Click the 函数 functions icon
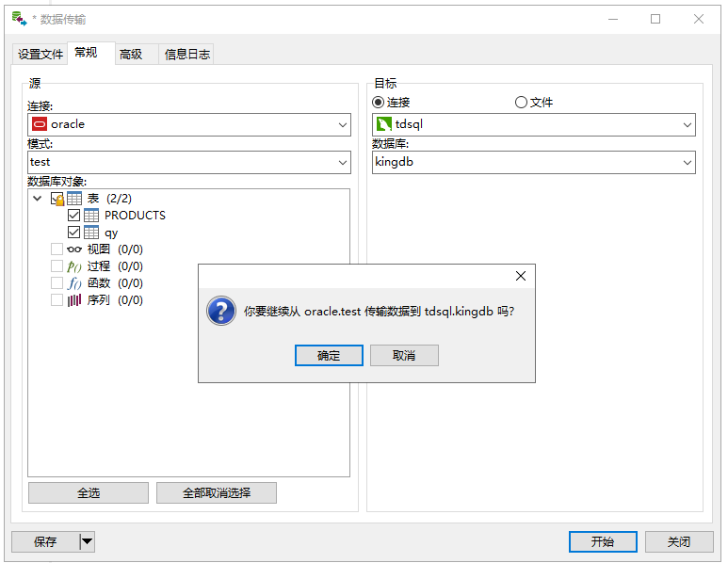Screen dimensions: 728x563 74,283
